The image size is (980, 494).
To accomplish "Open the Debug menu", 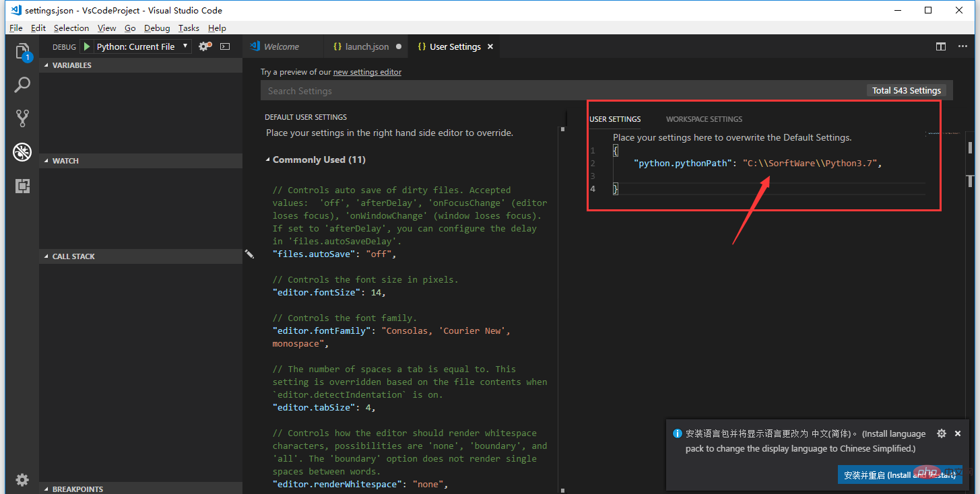I will [157, 28].
